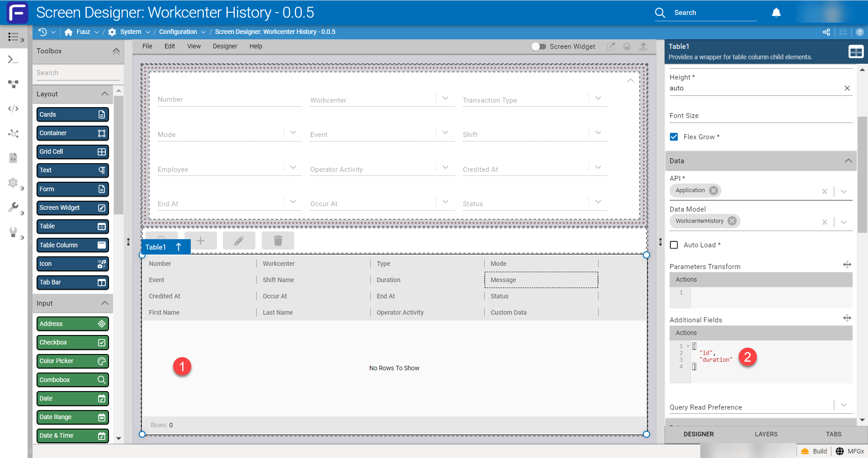Uncheck the Flex Grow checkbox
Image resolution: width=868 pixels, height=458 pixels.
click(x=674, y=137)
